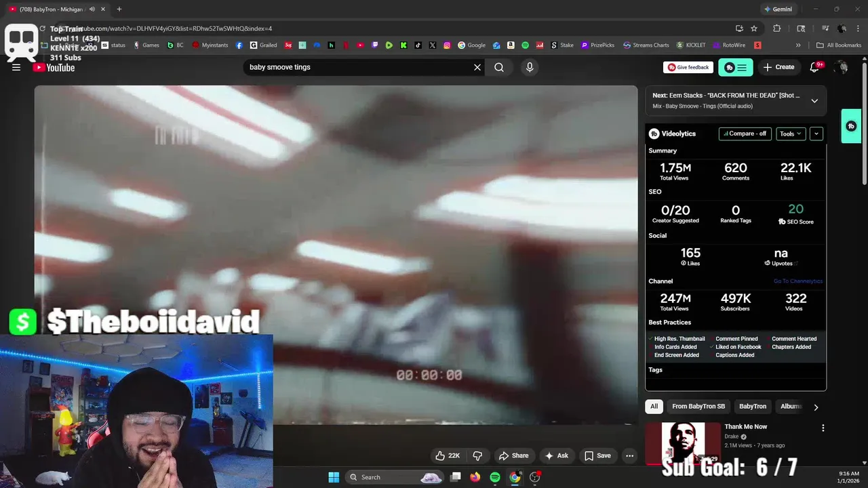The height and width of the screenshot is (488, 868).
Task: Open the Facebook bookmark icon
Action: [x=239, y=45]
